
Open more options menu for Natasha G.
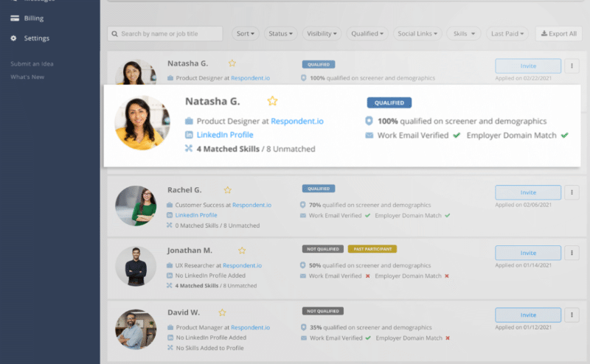click(x=572, y=66)
